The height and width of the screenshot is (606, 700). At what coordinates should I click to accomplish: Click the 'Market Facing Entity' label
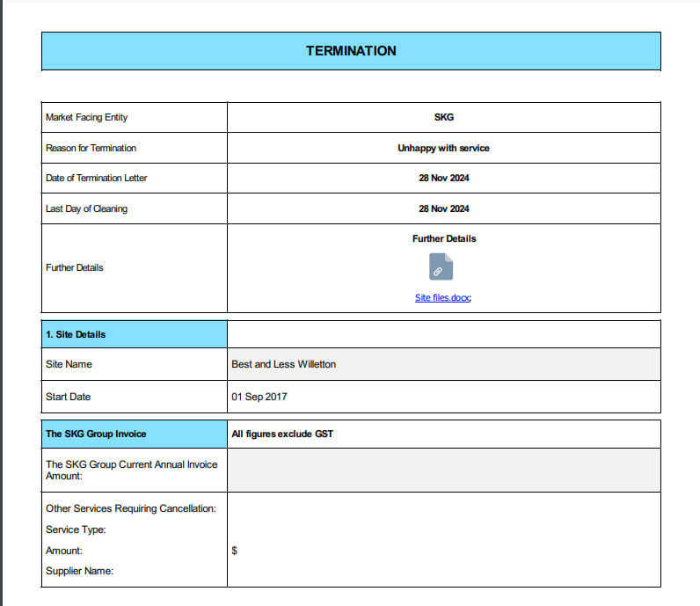click(86, 117)
